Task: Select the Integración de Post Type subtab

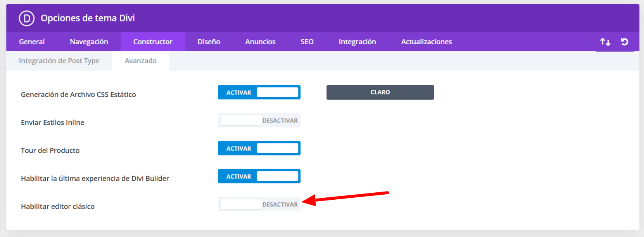Action: [59, 61]
